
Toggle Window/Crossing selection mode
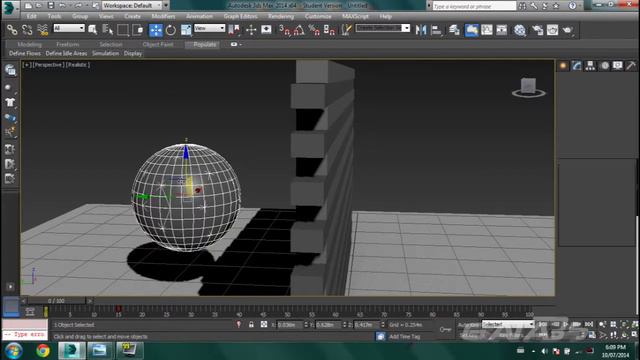click(138, 30)
